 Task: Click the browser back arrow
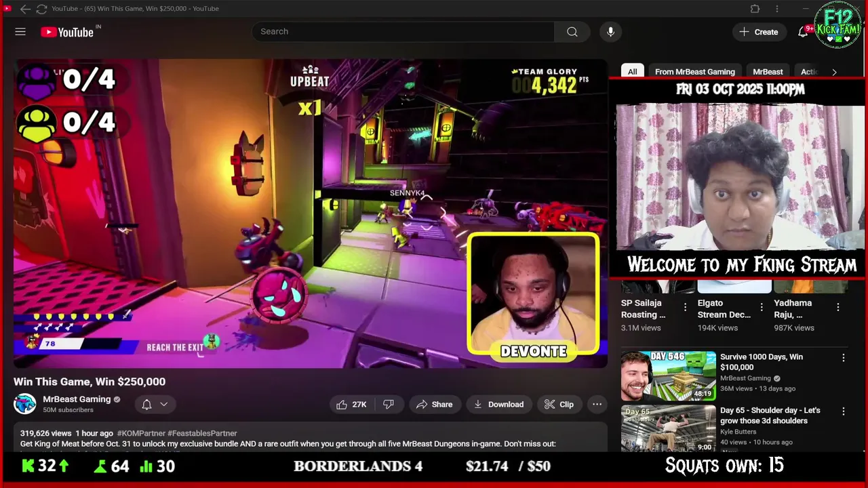point(25,9)
